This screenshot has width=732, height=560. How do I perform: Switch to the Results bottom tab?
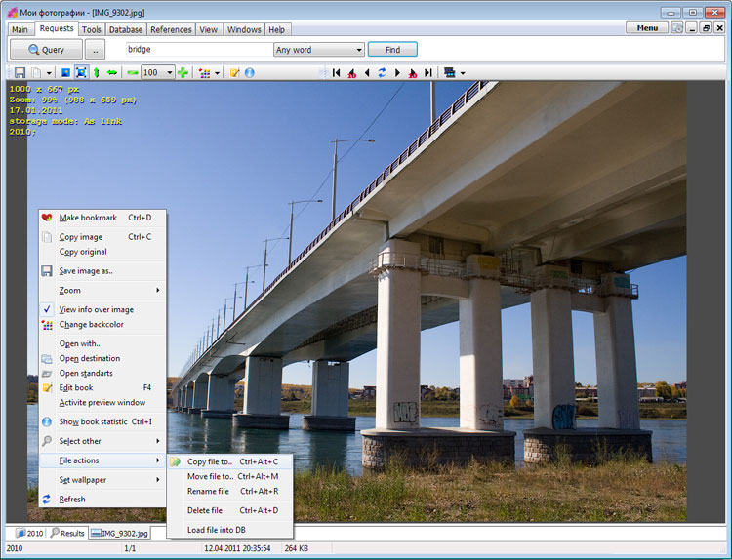(x=66, y=533)
